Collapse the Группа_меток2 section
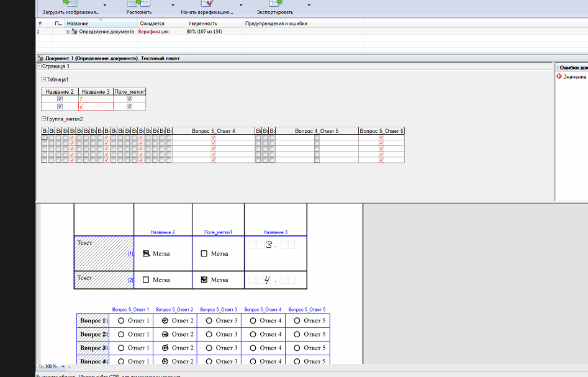The height and width of the screenshot is (377, 588). pyautogui.click(x=43, y=118)
